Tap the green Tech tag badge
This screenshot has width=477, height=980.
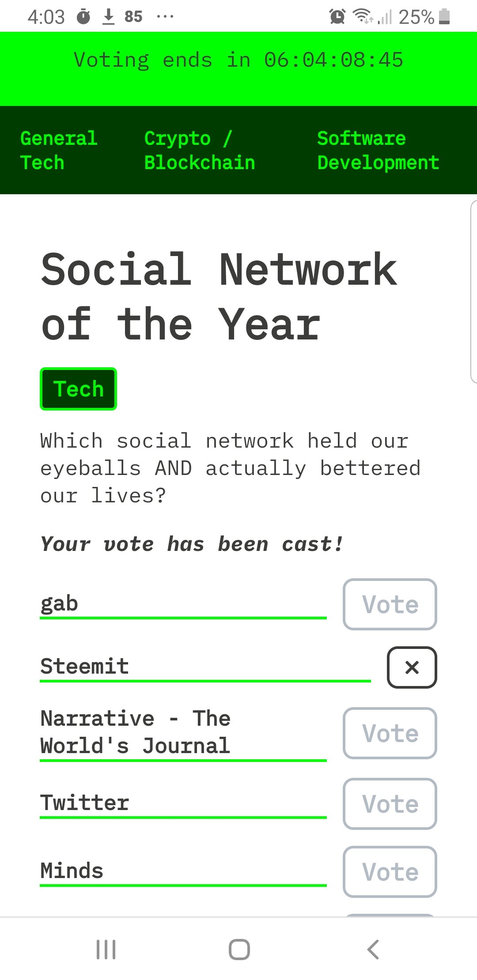point(78,389)
